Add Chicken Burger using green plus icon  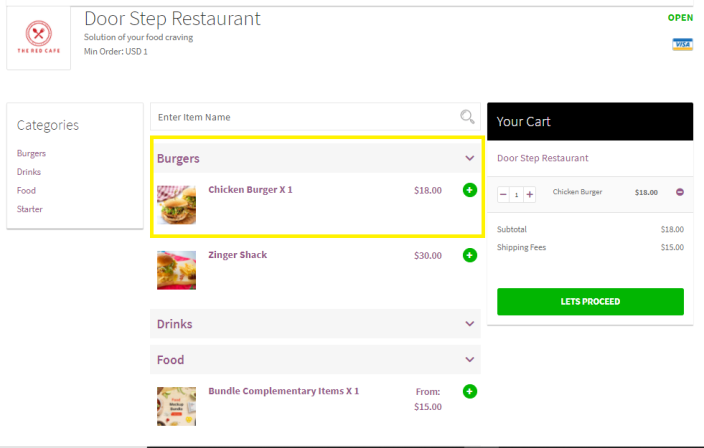point(470,190)
